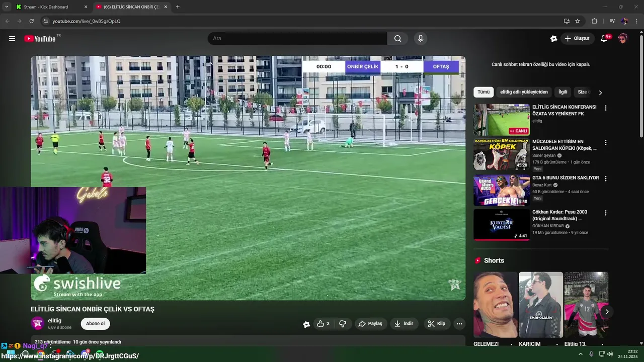
Task: Close the Kick Dashboard tab
Action: coord(85,7)
